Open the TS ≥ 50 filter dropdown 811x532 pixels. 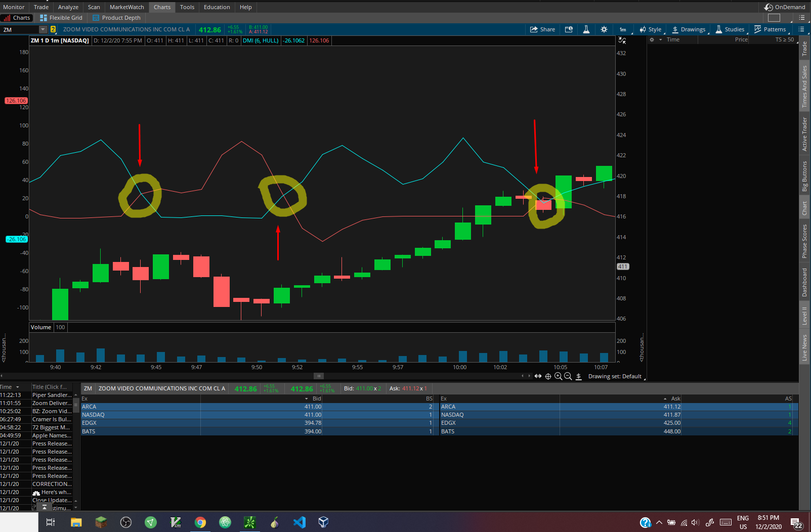[x=785, y=39]
